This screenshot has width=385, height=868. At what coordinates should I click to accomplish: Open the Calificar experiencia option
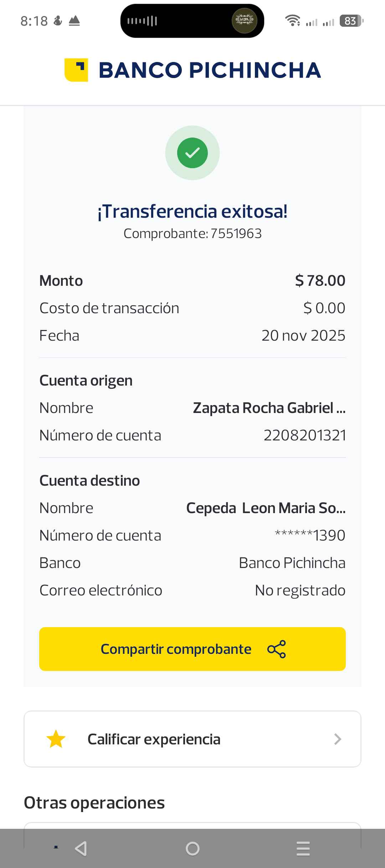[x=154, y=739]
